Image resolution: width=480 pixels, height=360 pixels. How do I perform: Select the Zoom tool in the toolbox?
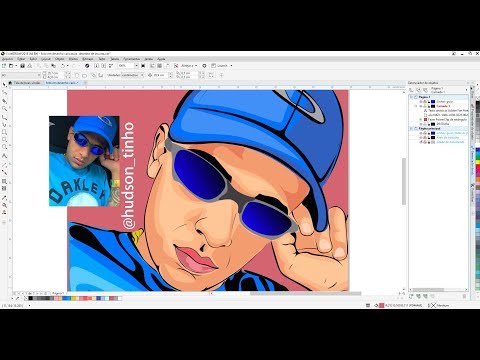click(x=4, y=109)
